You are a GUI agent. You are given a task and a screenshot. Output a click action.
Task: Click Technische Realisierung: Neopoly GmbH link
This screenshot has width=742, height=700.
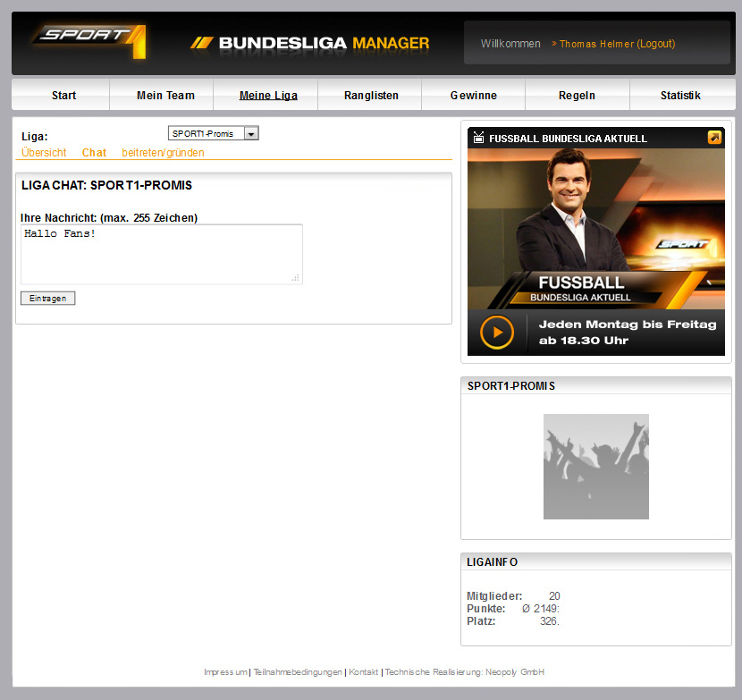coord(464,671)
